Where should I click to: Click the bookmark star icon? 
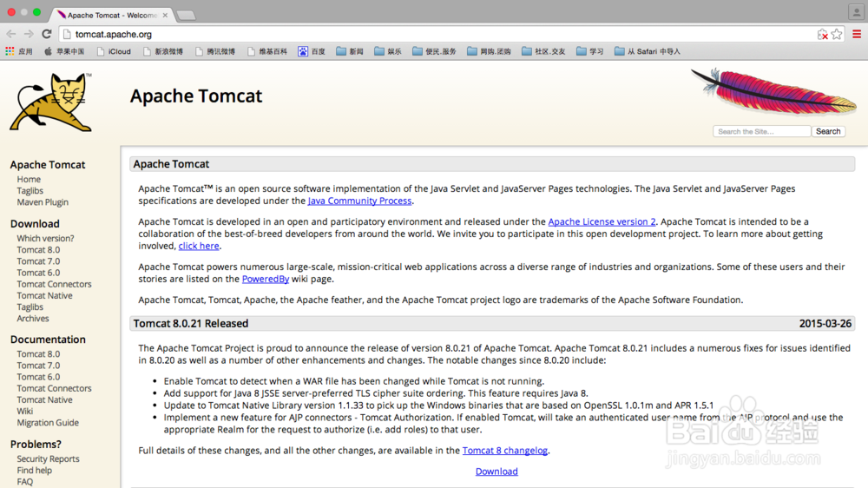click(x=837, y=35)
